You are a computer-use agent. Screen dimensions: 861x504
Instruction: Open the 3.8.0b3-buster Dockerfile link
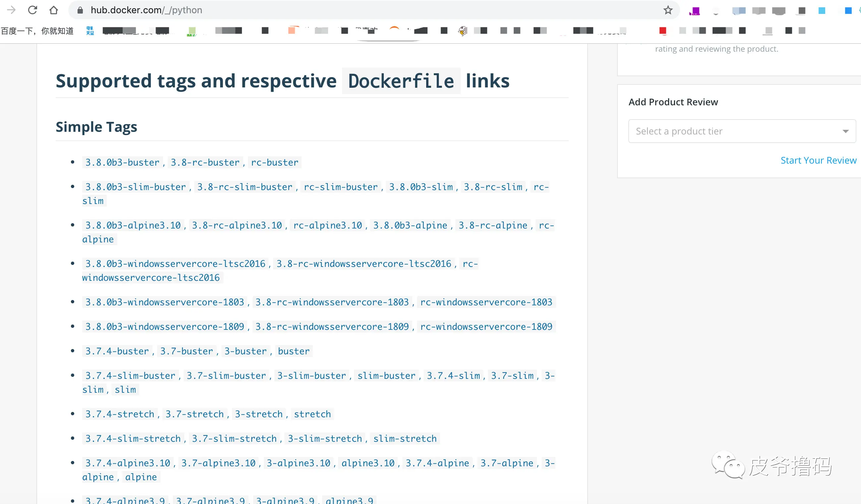tap(122, 162)
